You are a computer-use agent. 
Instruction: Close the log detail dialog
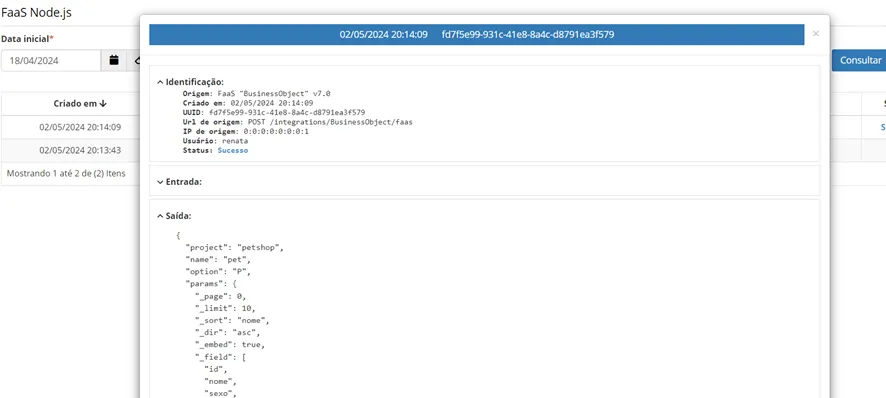(815, 34)
